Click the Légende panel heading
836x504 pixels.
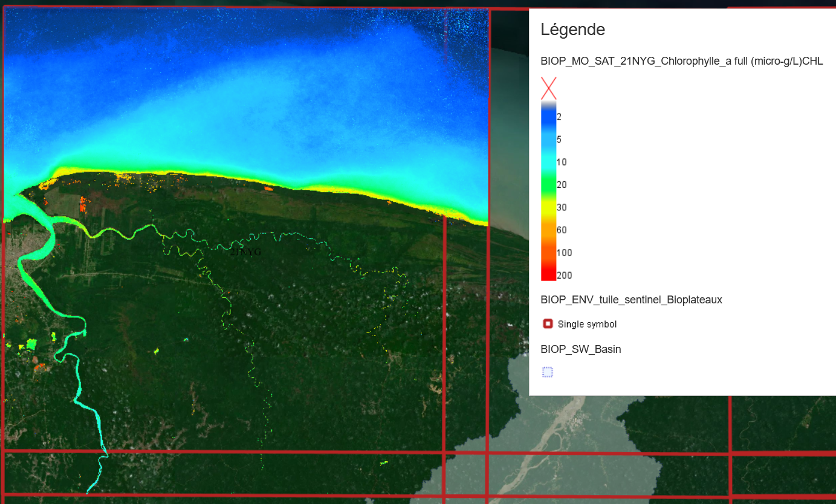coord(572,29)
